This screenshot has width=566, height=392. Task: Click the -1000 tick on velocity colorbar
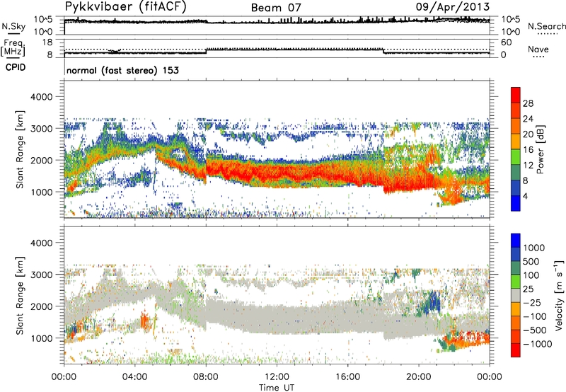click(x=538, y=344)
